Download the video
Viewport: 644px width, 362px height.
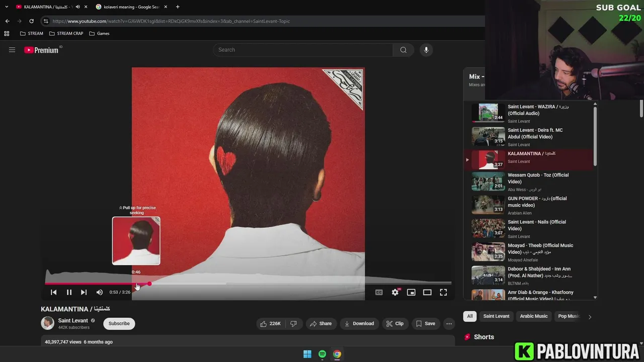tap(359, 324)
